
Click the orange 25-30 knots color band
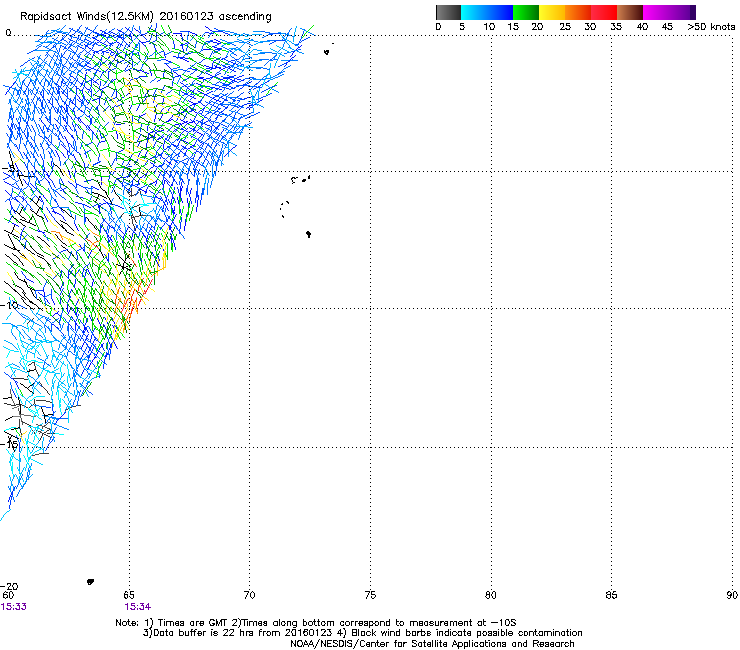[578, 12]
